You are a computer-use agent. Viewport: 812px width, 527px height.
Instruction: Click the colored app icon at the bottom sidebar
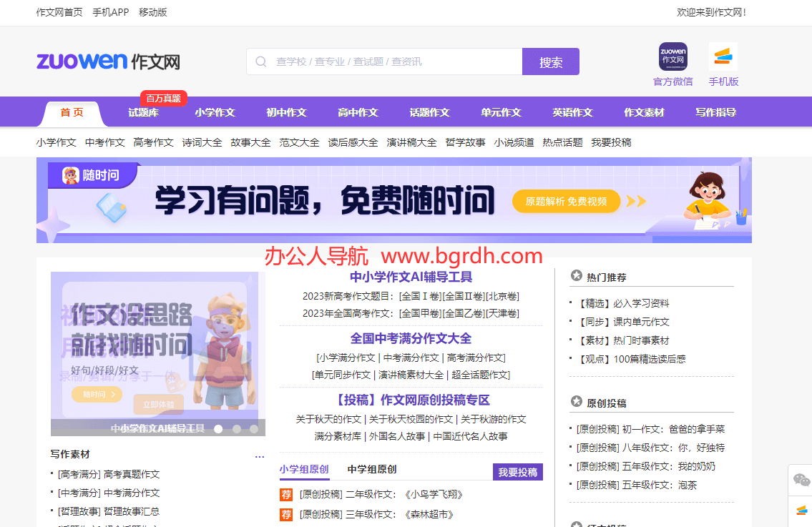click(802, 511)
